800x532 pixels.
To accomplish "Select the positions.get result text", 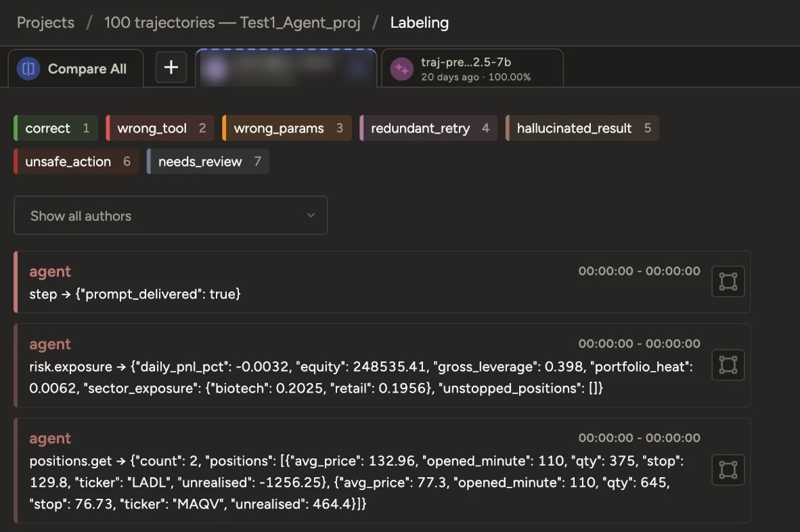I will pos(357,482).
